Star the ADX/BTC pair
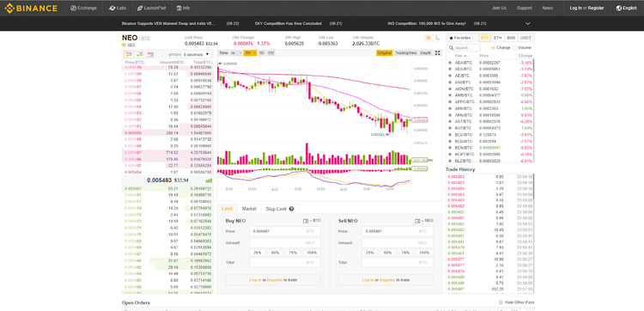This screenshot has width=644, height=311. 450,69
